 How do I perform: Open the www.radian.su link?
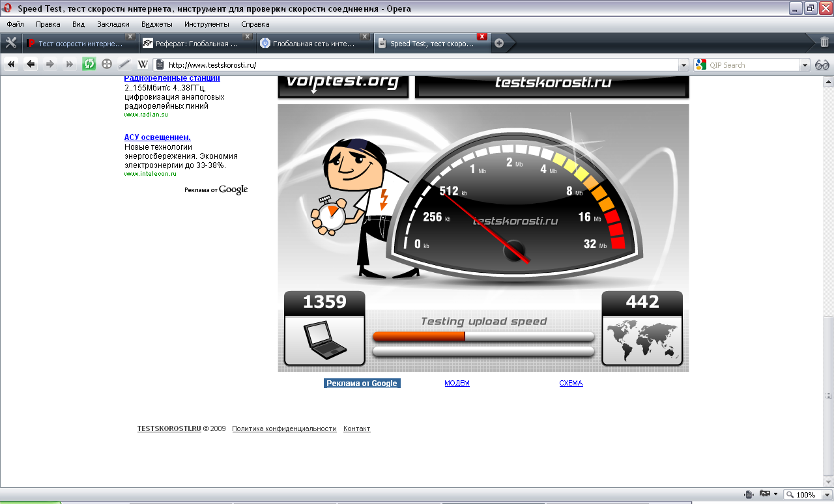[146, 115]
